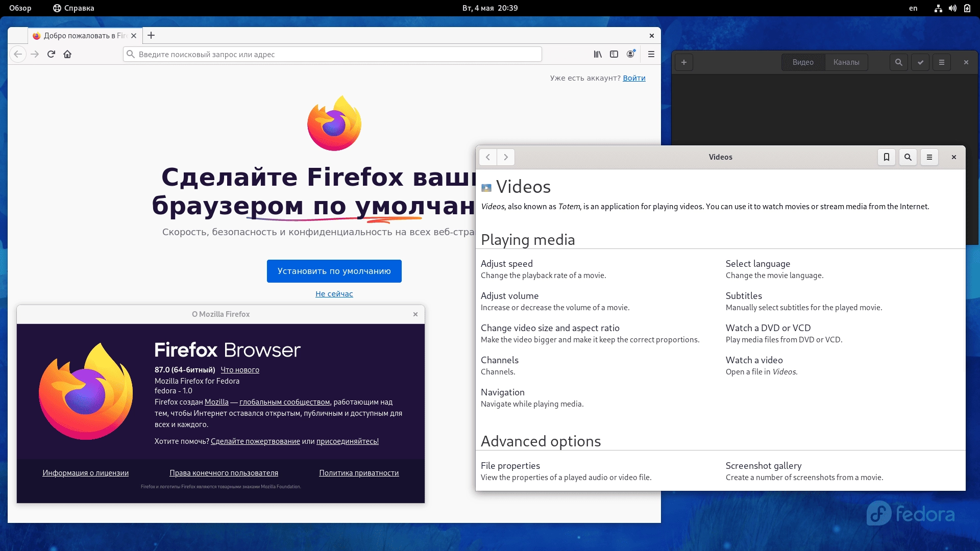The width and height of the screenshot is (980, 551).
Task: Click the network status icon
Action: 938,8
